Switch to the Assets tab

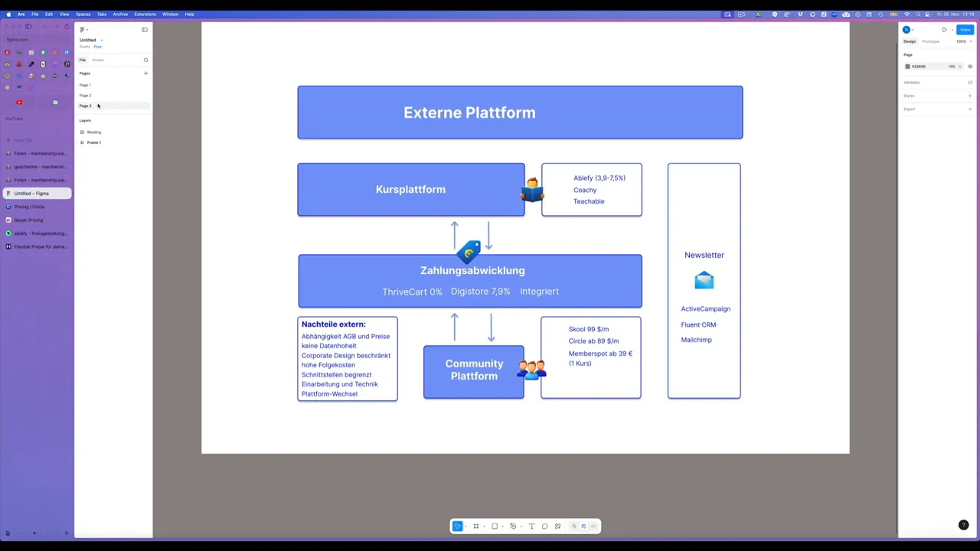(x=98, y=60)
